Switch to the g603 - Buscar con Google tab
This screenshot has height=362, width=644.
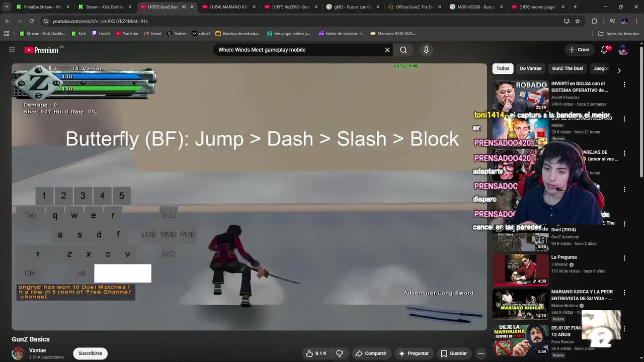[x=352, y=7]
